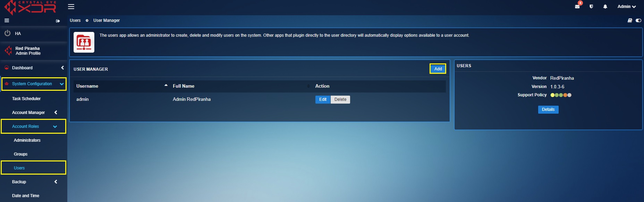This screenshot has width=644, height=202.
Task: Click the User Manager breadcrumb text
Action: pyautogui.click(x=107, y=20)
